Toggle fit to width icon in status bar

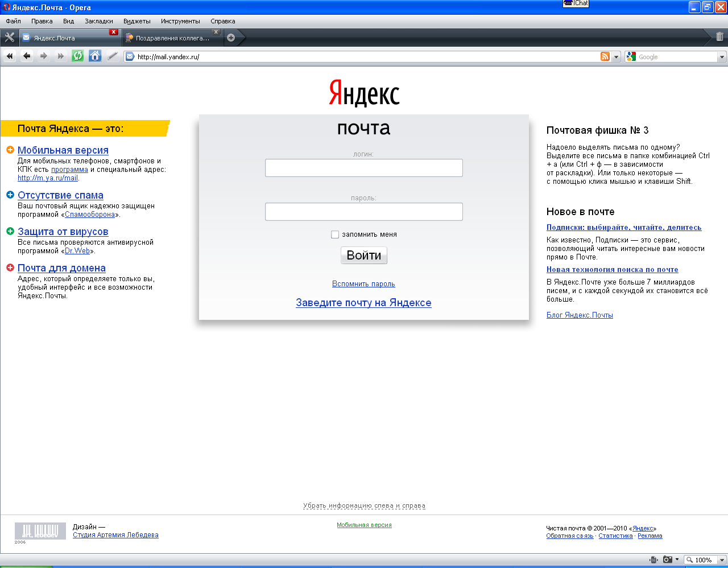pos(654,559)
